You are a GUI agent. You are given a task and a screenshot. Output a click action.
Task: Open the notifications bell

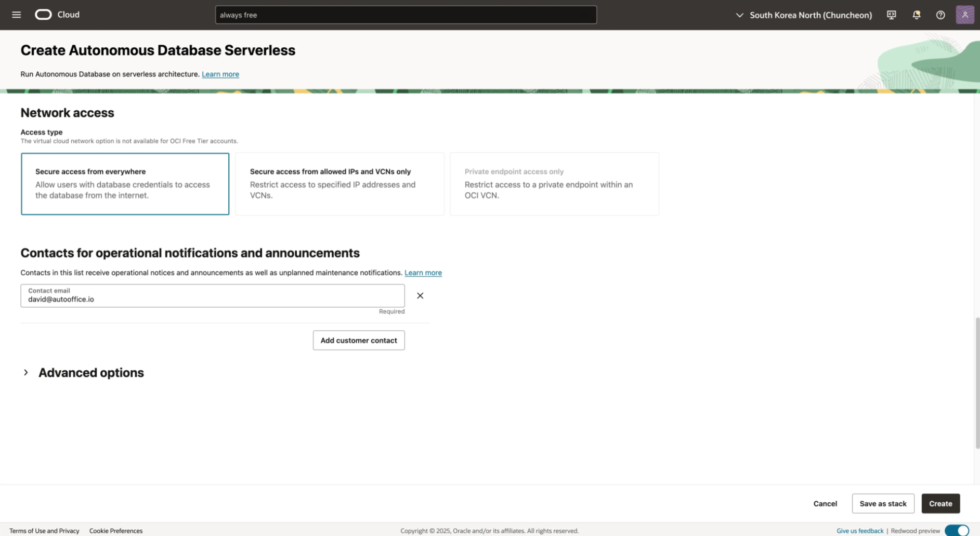[x=916, y=15]
